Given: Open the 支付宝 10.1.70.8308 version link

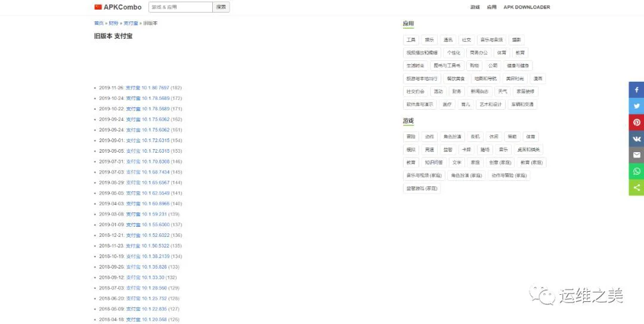Looking at the screenshot, I should point(147,162).
